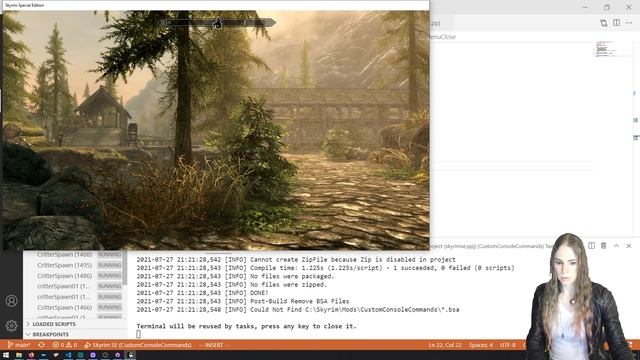This screenshot has height=360, width=640.
Task: Open errors and warnings count in status bar
Action: [x=64, y=345]
